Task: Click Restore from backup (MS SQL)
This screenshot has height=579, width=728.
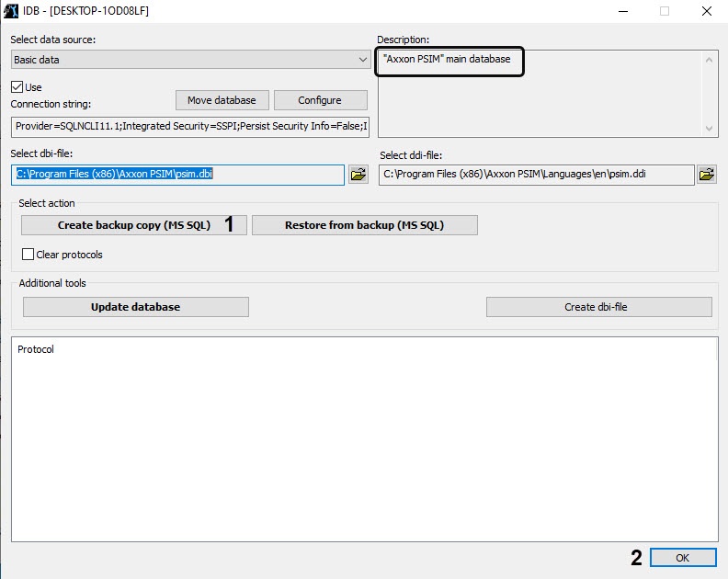Action: pos(365,225)
